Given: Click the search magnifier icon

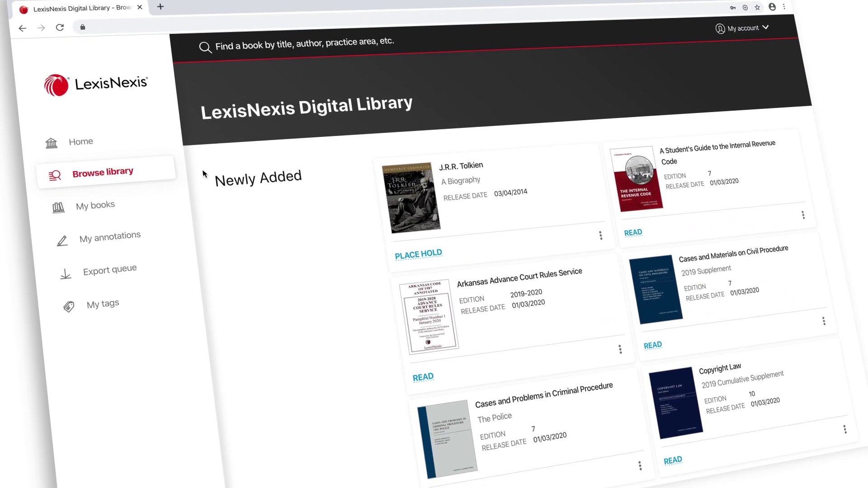Looking at the screenshot, I should coord(205,47).
